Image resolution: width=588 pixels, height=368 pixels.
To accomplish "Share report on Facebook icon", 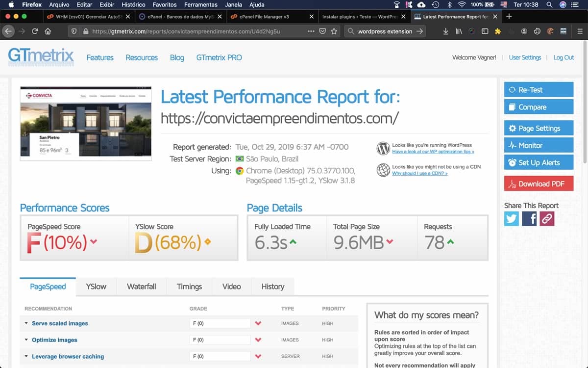I will click(x=529, y=218).
